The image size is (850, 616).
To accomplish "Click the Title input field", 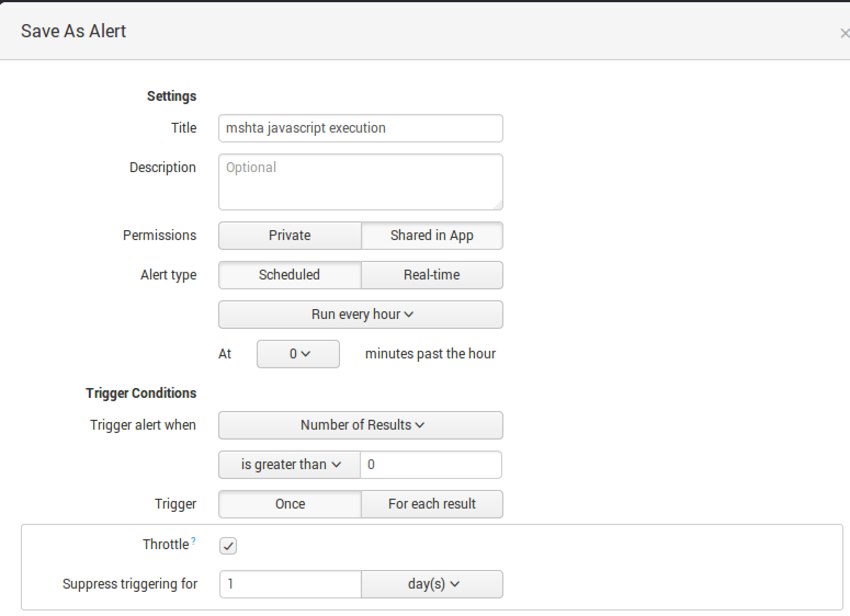I will click(361, 128).
